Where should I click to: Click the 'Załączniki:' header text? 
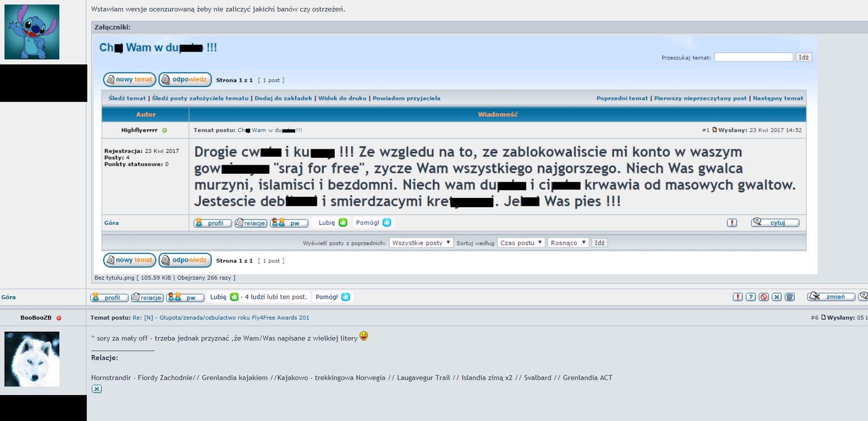click(112, 27)
